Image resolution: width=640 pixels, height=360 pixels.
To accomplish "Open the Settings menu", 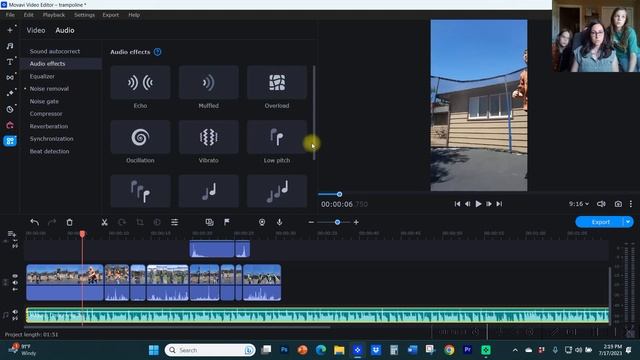I will 84,15.
